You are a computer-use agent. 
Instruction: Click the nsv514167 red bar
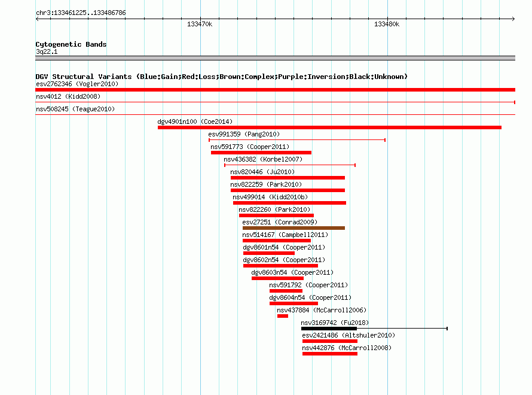[277, 241]
